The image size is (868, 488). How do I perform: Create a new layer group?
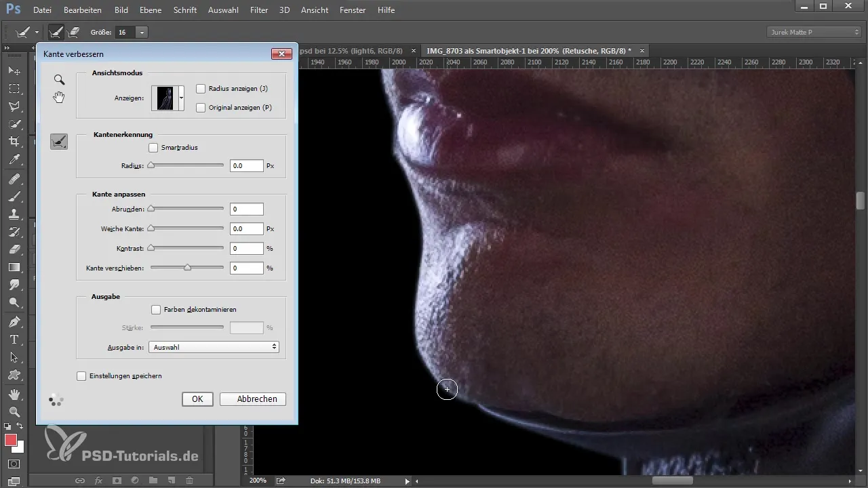pyautogui.click(x=153, y=481)
